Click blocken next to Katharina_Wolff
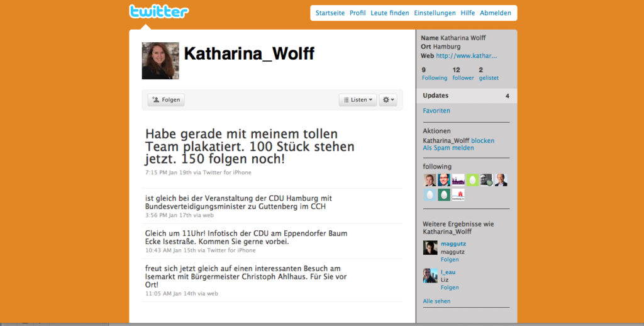 (483, 140)
